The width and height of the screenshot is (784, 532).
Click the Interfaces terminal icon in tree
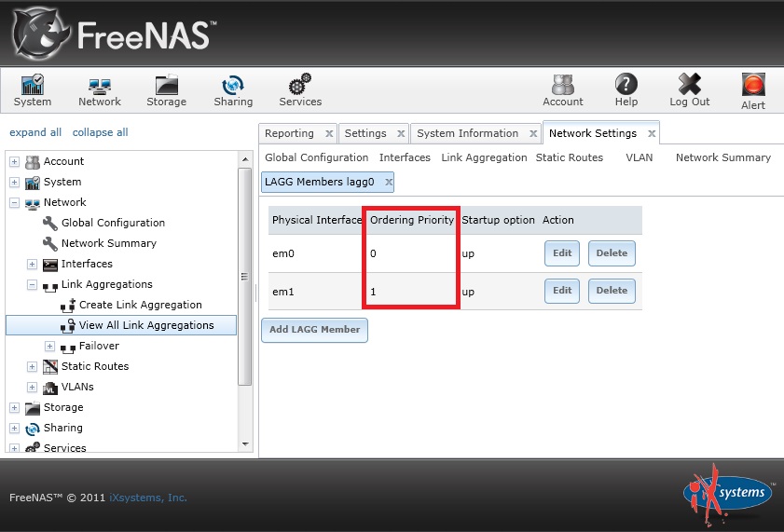click(50, 265)
